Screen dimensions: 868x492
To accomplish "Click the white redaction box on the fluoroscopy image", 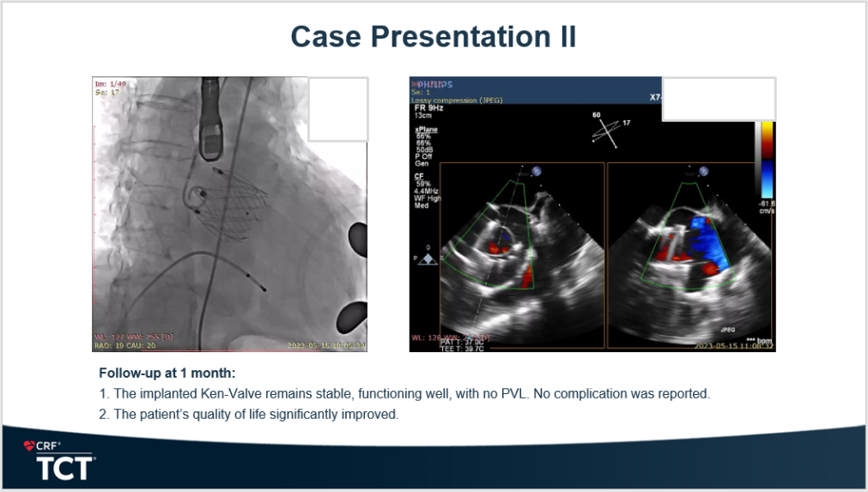I will point(337,109).
